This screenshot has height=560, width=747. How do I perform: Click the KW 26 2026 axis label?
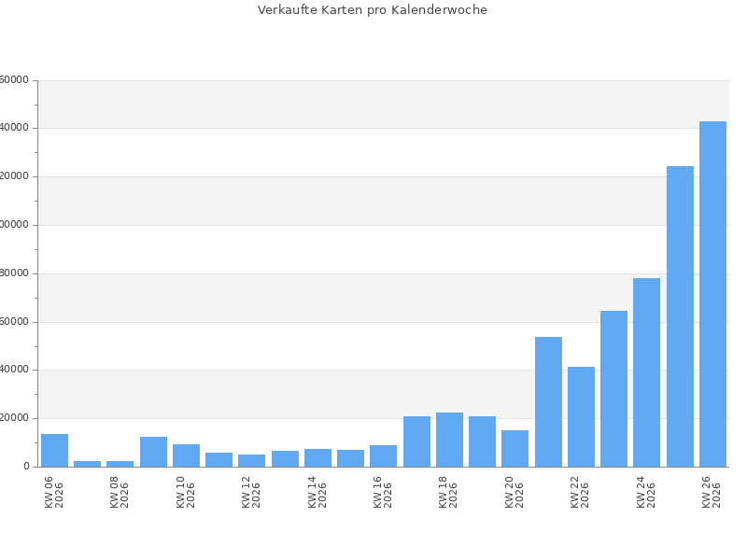[712, 492]
